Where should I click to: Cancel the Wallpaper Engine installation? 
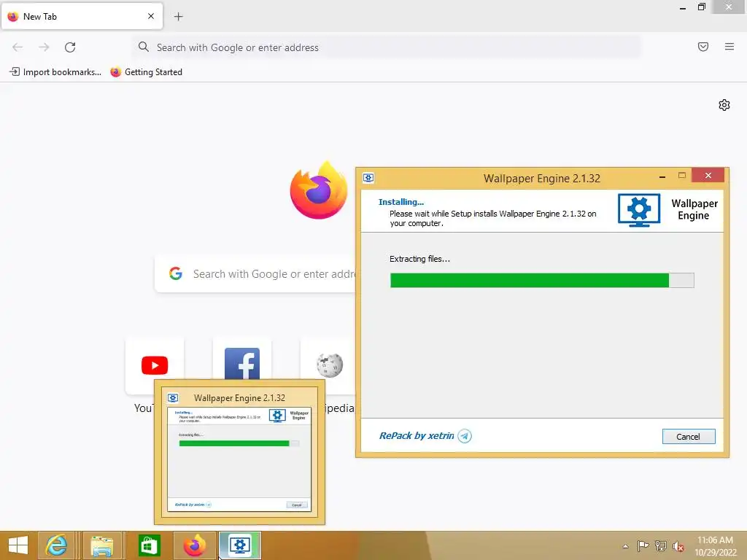point(689,437)
